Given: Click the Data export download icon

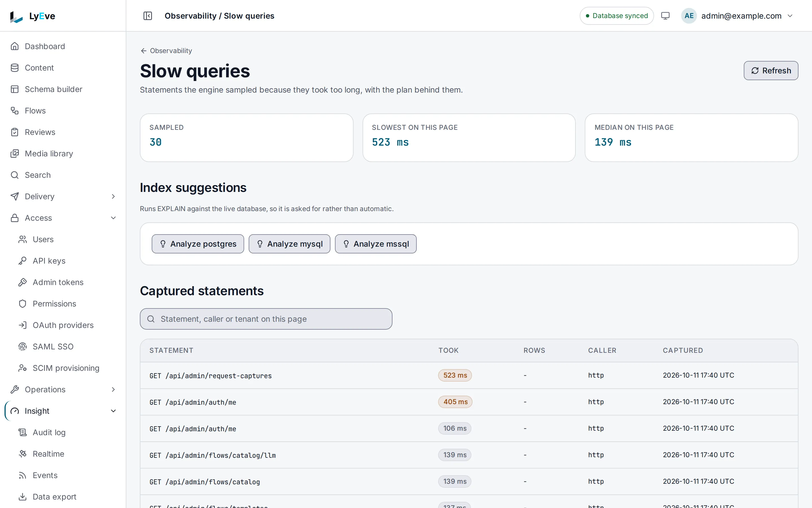Looking at the screenshot, I should tap(23, 497).
